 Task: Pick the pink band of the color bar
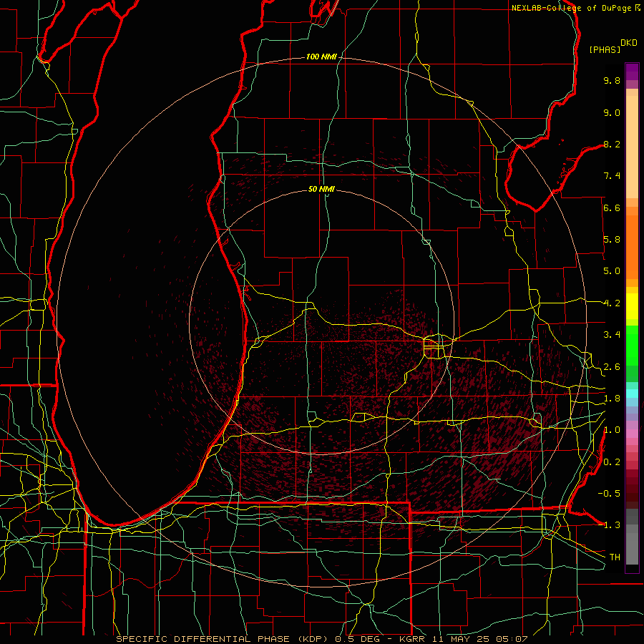pyautogui.click(x=632, y=433)
